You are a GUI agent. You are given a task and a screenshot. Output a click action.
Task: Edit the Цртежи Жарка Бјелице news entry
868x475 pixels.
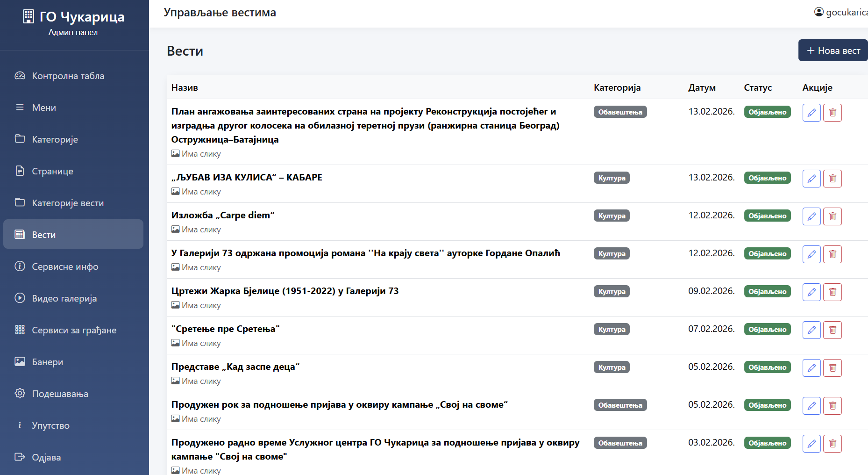[x=811, y=292]
